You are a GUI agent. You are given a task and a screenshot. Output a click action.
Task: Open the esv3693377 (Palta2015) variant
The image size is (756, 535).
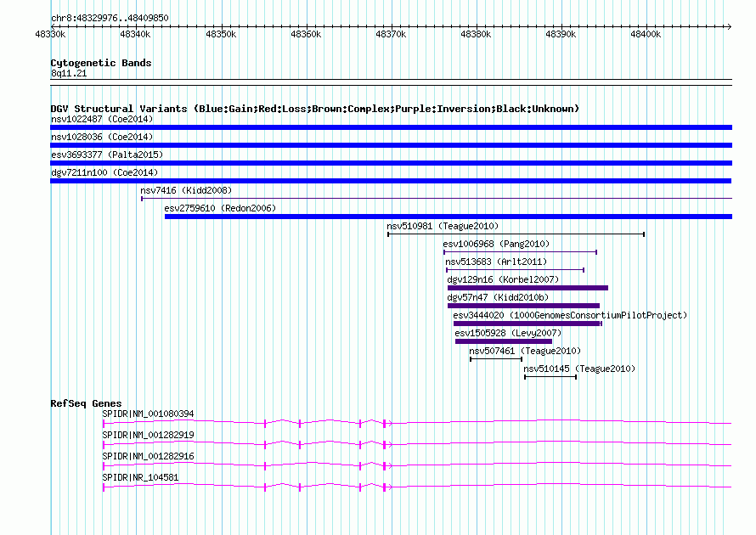[391, 163]
